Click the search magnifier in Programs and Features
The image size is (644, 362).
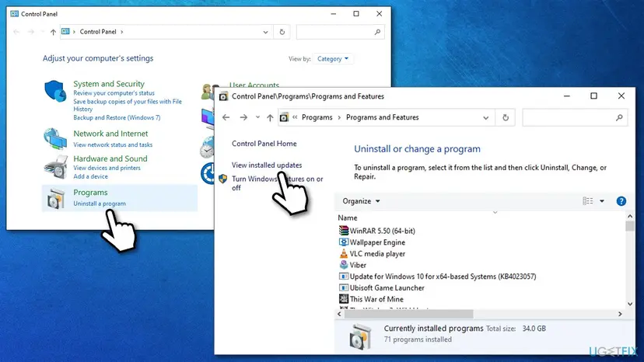coord(619,118)
